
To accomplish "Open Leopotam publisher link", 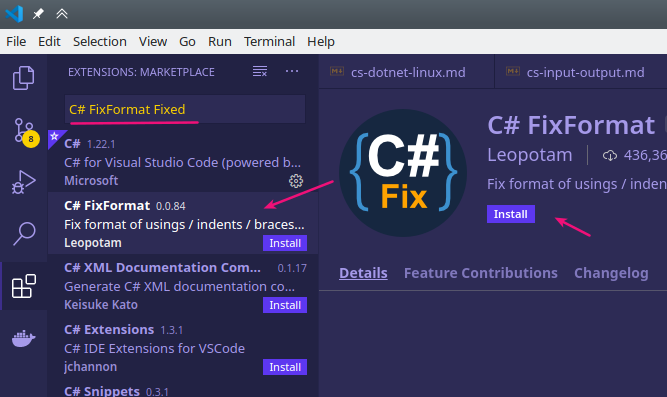I will pos(530,155).
